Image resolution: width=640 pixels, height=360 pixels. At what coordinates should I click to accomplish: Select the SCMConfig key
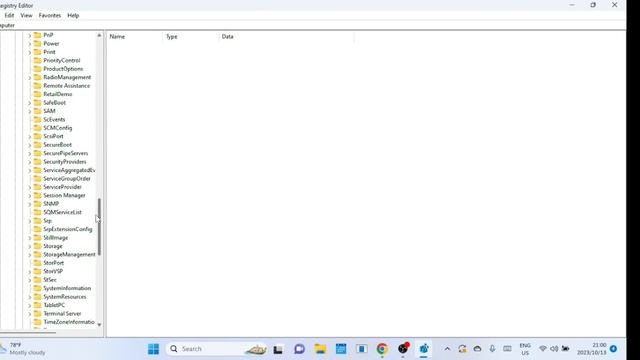pos(58,128)
